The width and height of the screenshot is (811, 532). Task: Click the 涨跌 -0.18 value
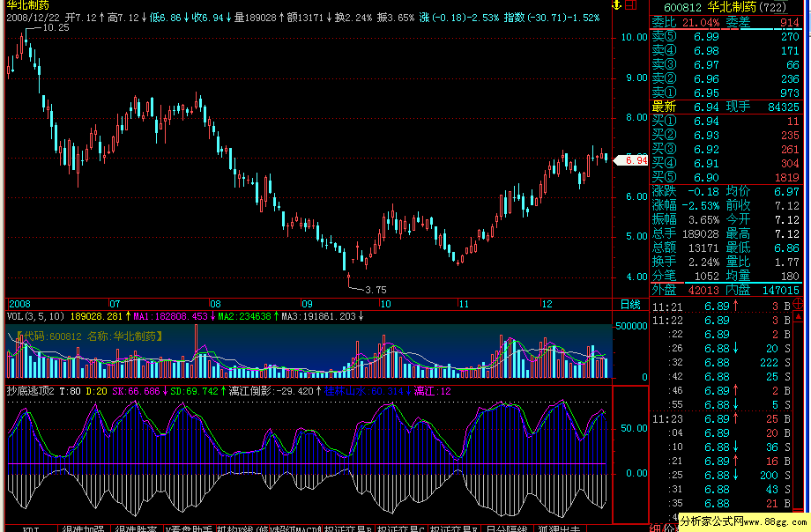click(703, 191)
